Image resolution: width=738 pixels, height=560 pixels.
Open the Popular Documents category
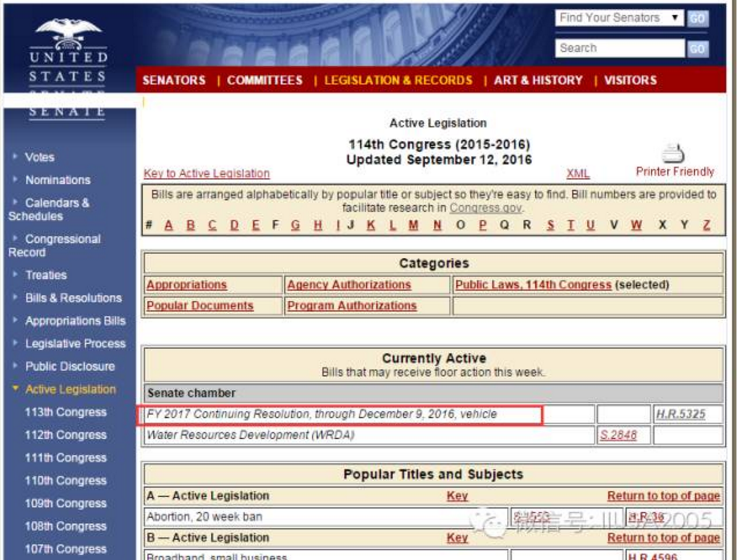(200, 305)
